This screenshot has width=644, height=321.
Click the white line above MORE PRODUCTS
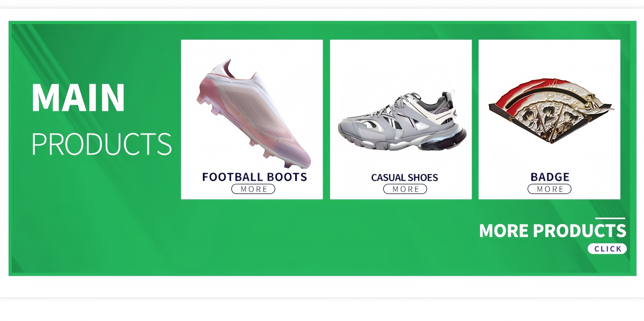610,218
